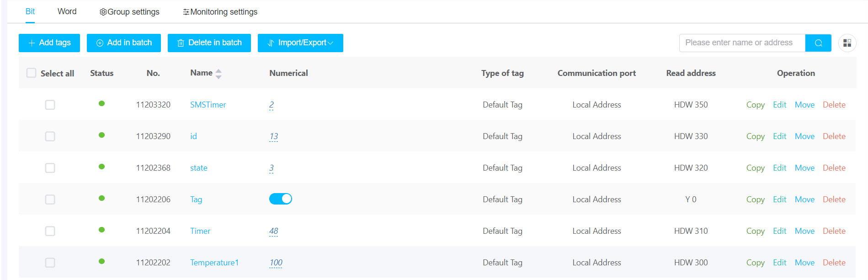Screen dimensions: 868x280
Task: Select the Bit tab
Action: [x=30, y=11]
